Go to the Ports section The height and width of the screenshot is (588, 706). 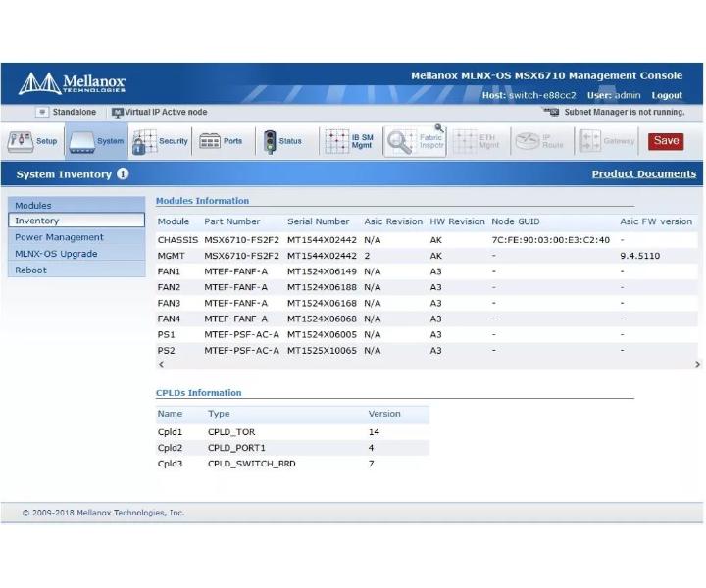click(221, 142)
